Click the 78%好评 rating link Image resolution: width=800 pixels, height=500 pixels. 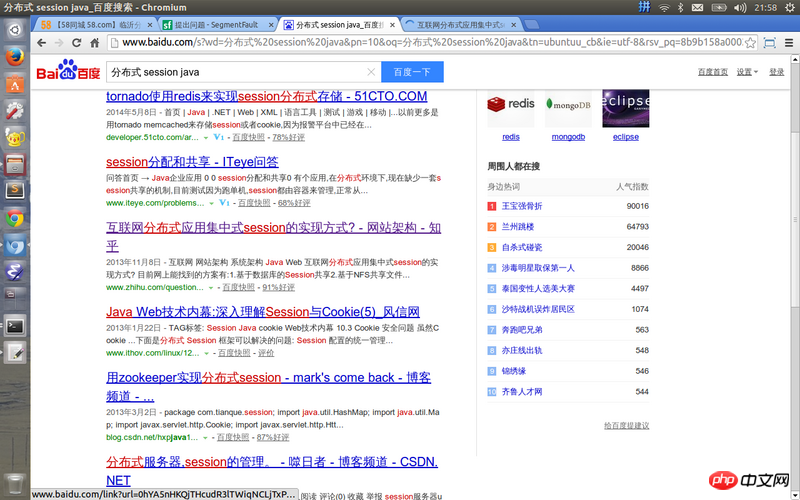click(x=288, y=137)
